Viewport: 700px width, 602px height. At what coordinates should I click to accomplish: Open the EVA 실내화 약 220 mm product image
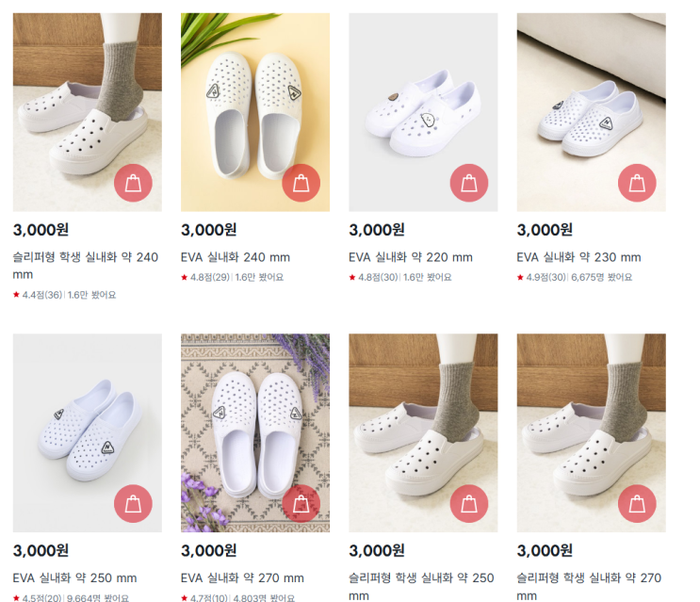coord(423,112)
